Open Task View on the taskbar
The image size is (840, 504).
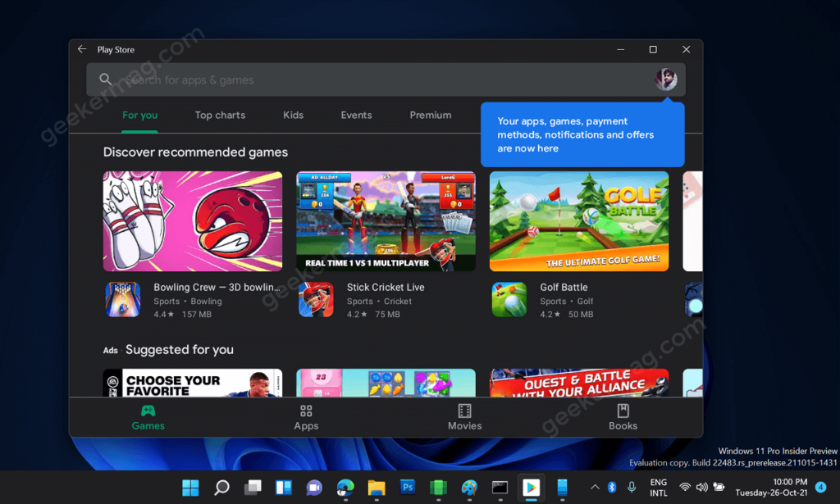(253, 488)
